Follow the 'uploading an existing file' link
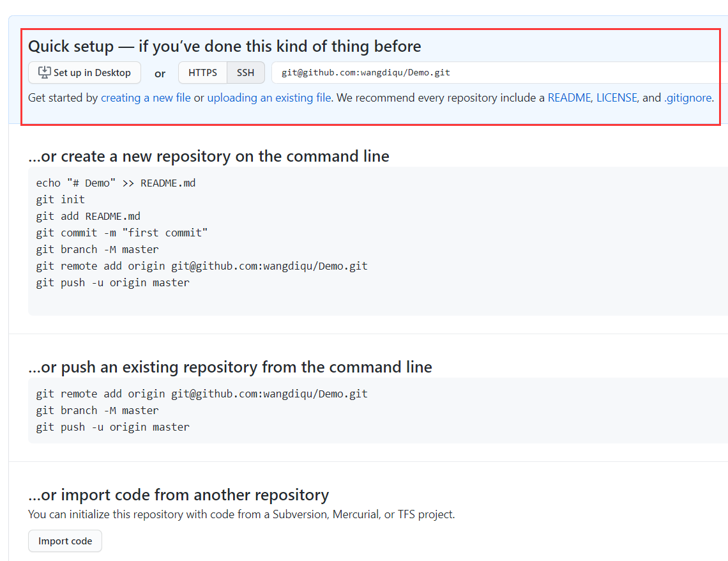The image size is (728, 561). 269,98
